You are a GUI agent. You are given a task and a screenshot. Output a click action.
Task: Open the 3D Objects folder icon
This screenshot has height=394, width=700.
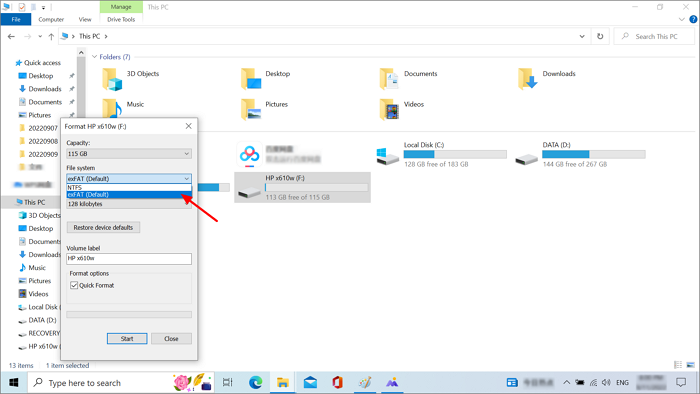click(x=112, y=79)
